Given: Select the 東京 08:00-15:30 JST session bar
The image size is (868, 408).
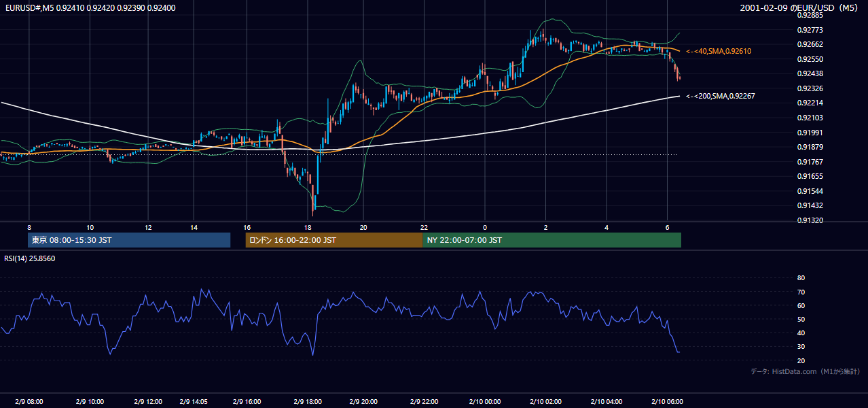Looking at the screenshot, I should pyautogui.click(x=129, y=240).
